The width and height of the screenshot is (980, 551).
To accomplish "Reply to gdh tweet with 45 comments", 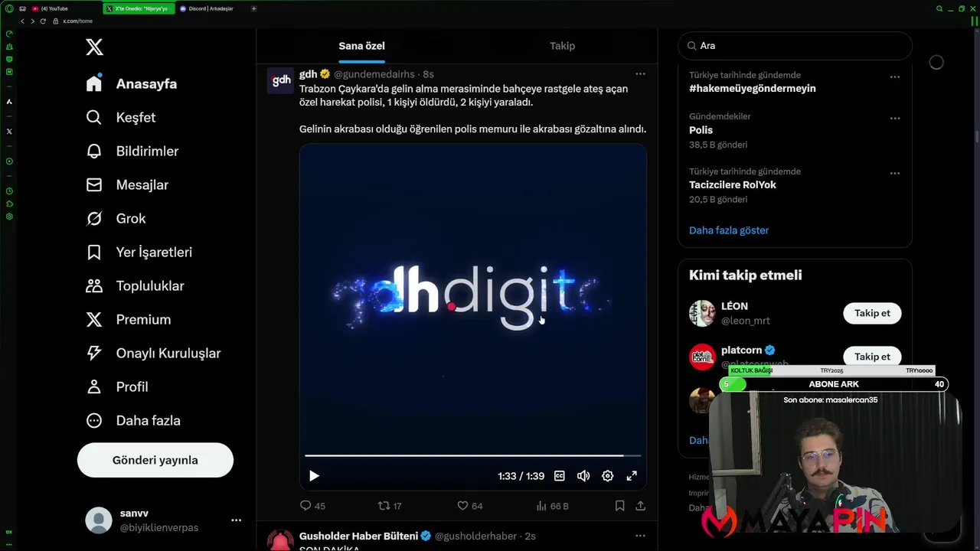I will pyautogui.click(x=312, y=506).
